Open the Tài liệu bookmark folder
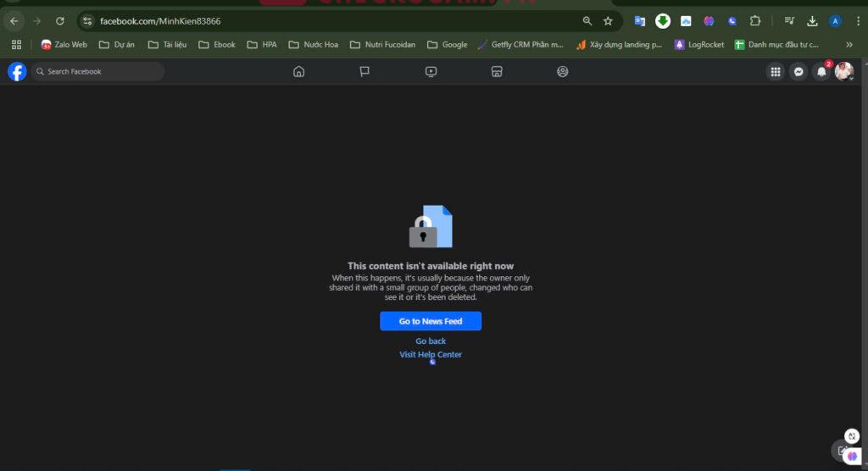 [167, 45]
